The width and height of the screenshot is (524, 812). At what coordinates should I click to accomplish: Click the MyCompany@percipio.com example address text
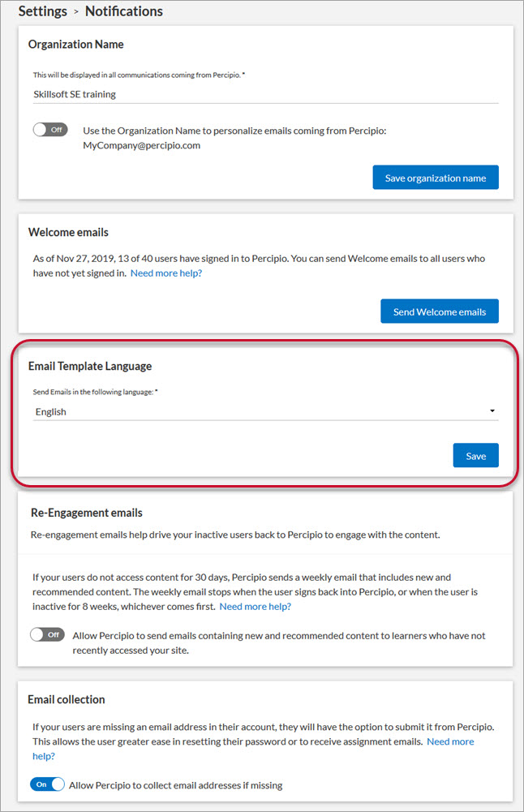pos(141,146)
